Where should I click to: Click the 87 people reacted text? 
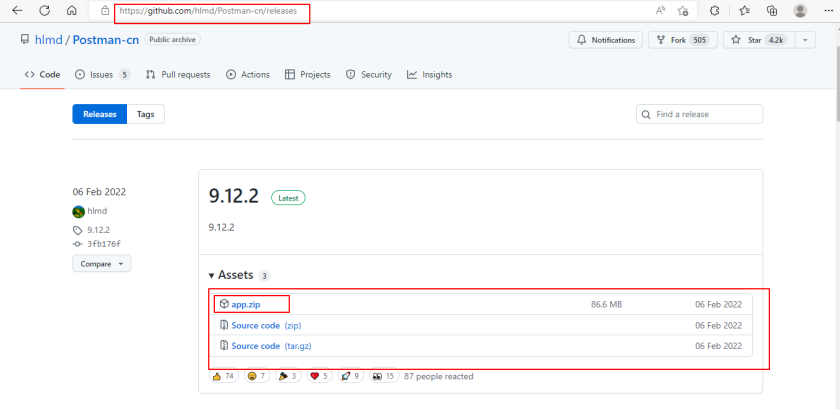tap(439, 376)
